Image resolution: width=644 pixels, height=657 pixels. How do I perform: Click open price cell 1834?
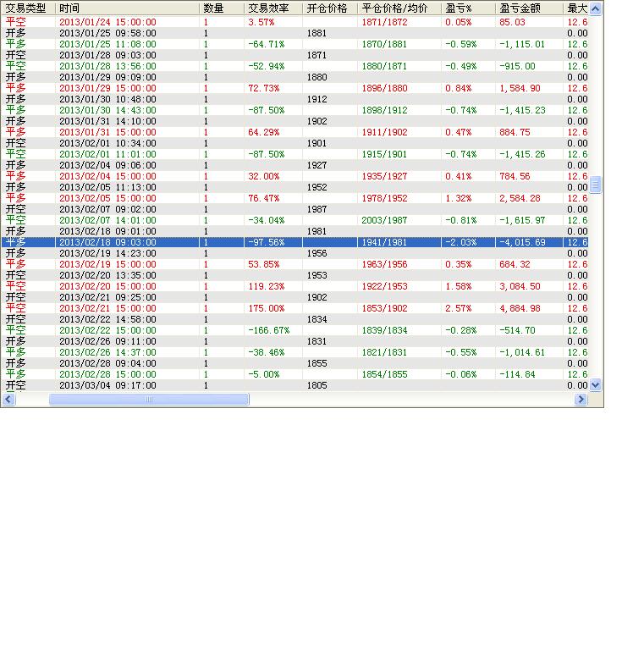[316, 319]
